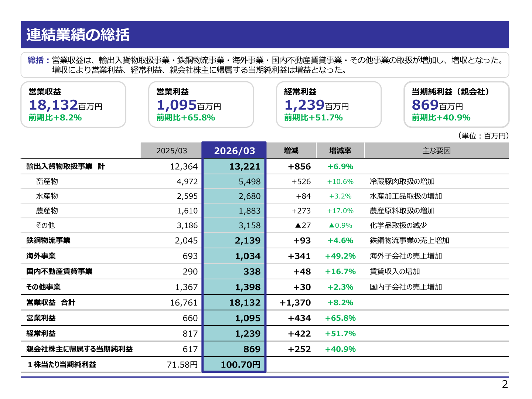532x399 pixels.
Task: Click the その他 row label
Action: pyautogui.click(x=45, y=225)
